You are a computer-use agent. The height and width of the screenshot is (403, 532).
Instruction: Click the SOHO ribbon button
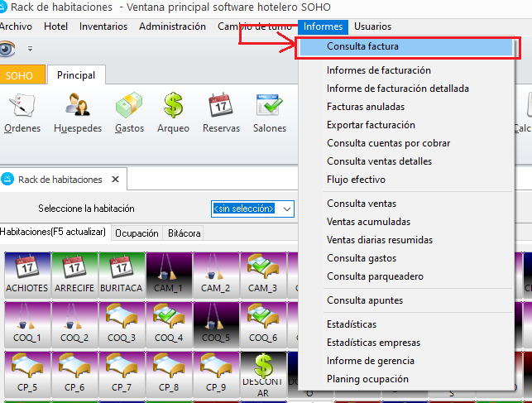20,76
